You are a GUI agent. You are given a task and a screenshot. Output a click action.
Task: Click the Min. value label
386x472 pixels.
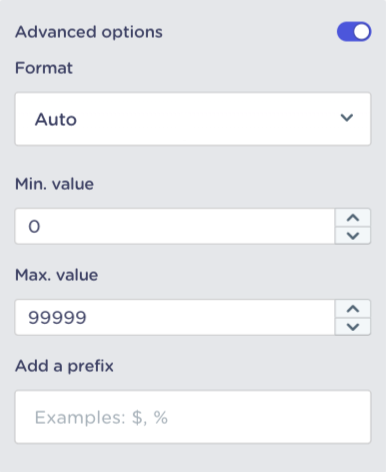tap(55, 184)
